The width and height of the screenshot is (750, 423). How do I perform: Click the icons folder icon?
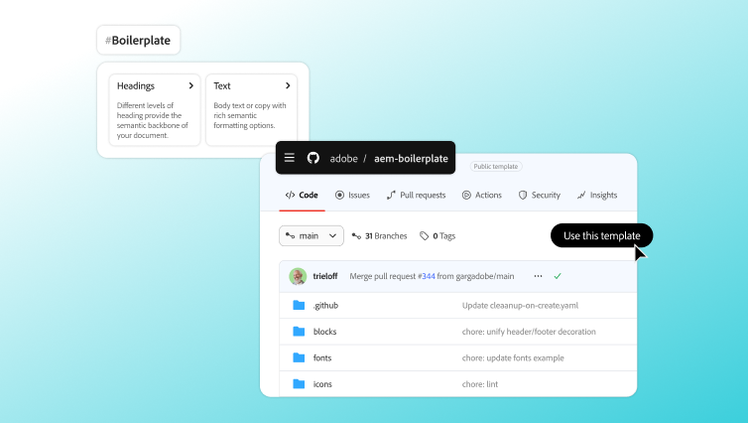coord(298,384)
